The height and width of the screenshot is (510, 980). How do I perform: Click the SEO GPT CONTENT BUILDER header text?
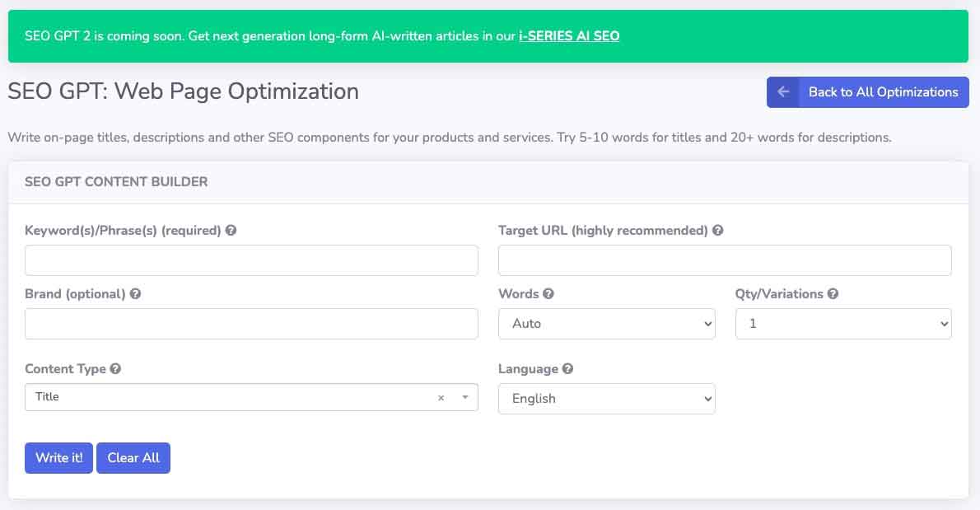[116, 182]
